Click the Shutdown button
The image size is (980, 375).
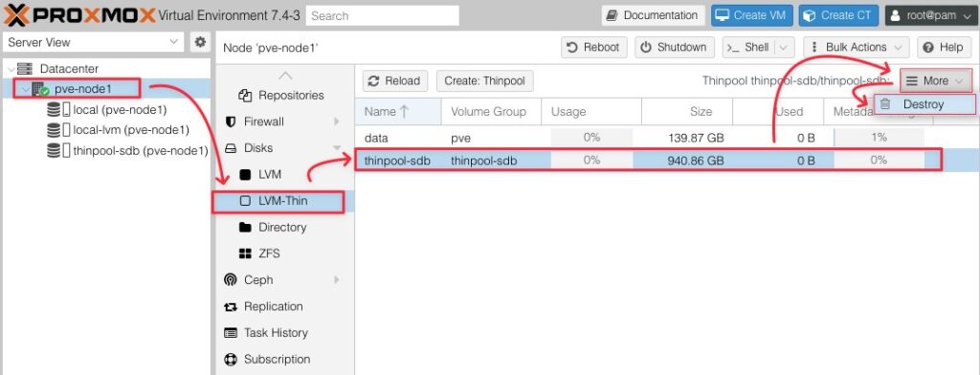[675, 47]
